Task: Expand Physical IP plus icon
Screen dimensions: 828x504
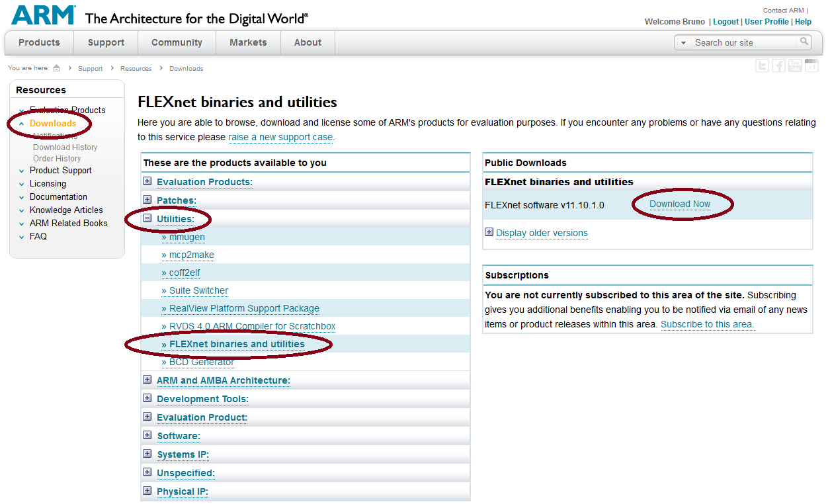Action: click(147, 490)
